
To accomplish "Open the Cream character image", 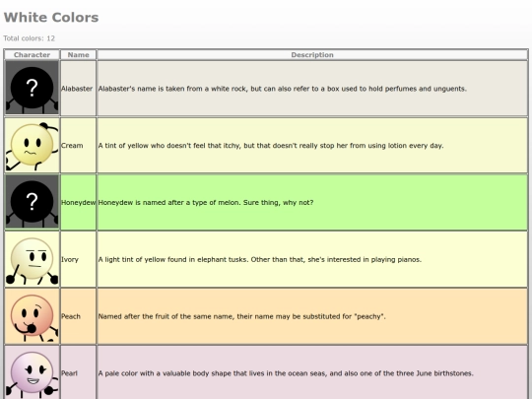I will (x=32, y=145).
